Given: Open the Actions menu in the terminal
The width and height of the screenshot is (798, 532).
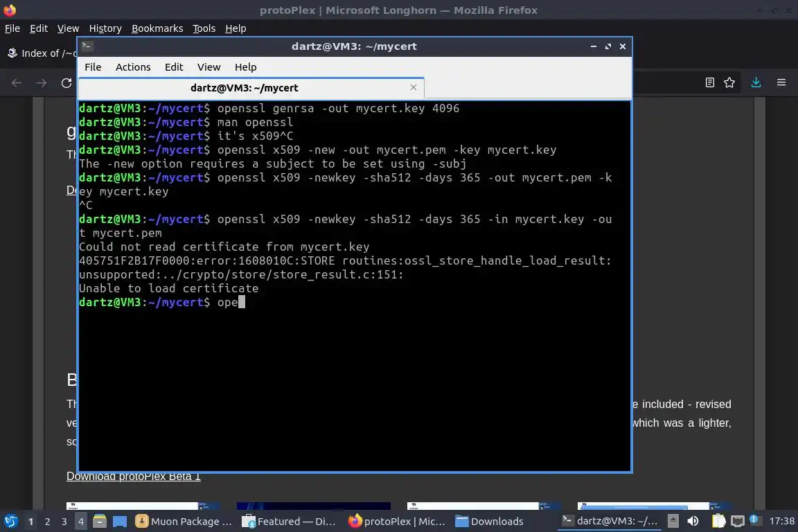Looking at the screenshot, I should (x=133, y=67).
